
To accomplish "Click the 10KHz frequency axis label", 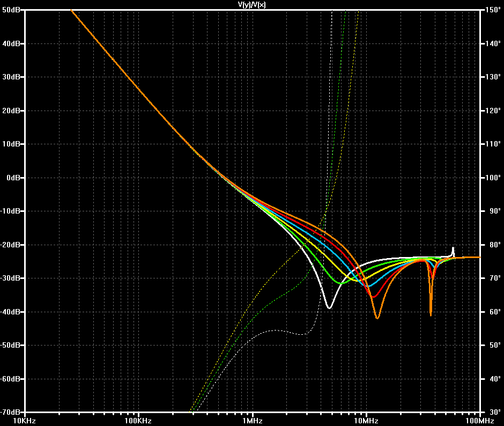I will (24, 421).
